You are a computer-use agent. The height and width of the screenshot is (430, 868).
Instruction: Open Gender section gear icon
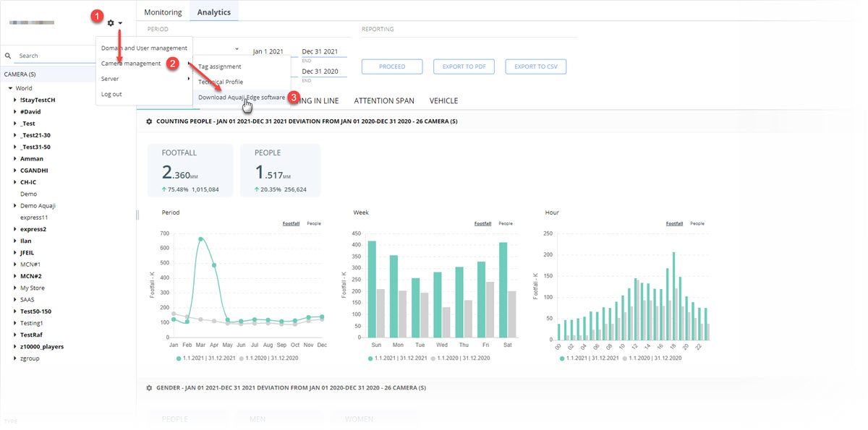(x=149, y=388)
